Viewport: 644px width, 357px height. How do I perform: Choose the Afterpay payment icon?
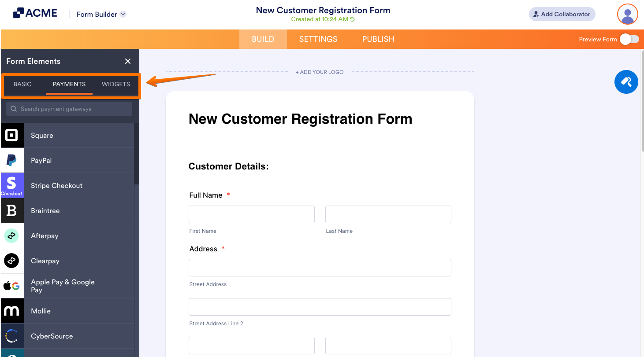(x=12, y=236)
